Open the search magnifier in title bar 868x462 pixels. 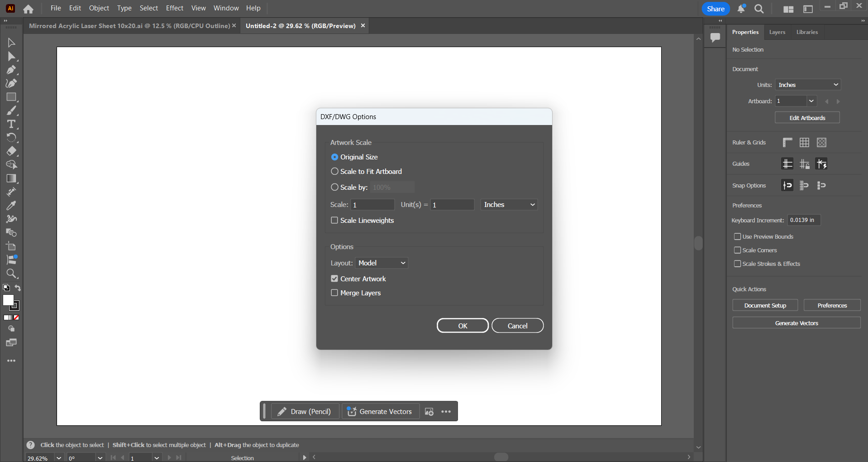click(x=759, y=9)
